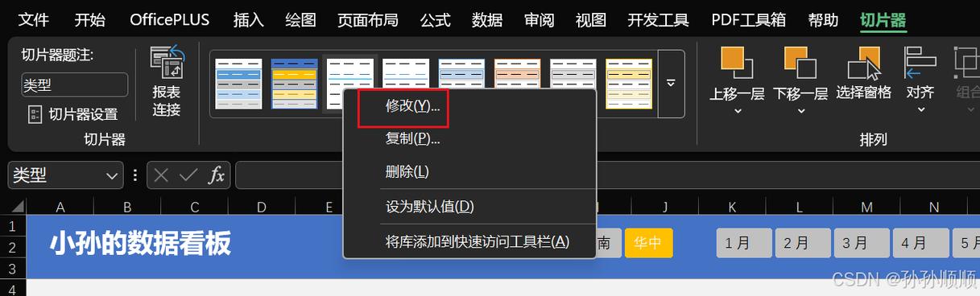Click 上移一层 bring forward icon
Screen dimensions: 980x296
point(736,63)
